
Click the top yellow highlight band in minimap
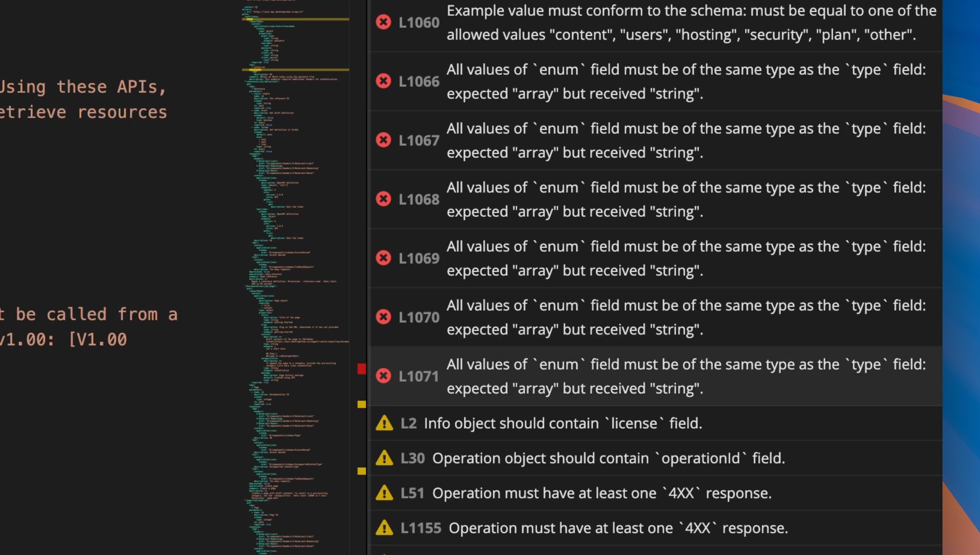pyautogui.click(x=295, y=19)
